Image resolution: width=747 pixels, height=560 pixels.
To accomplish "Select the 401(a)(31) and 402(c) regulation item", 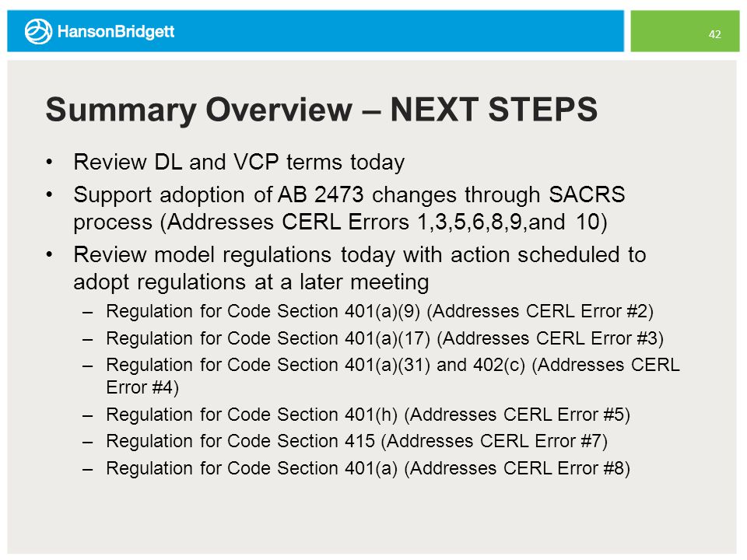I will [392, 366].
